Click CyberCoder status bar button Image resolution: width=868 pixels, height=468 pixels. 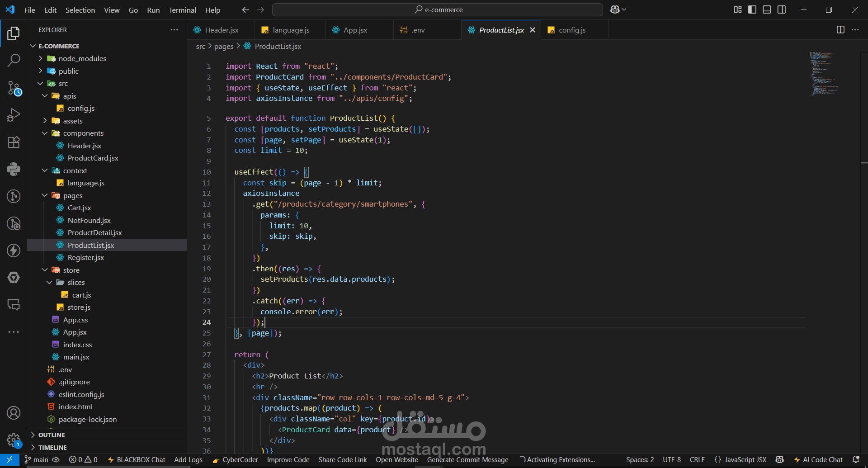coord(235,459)
